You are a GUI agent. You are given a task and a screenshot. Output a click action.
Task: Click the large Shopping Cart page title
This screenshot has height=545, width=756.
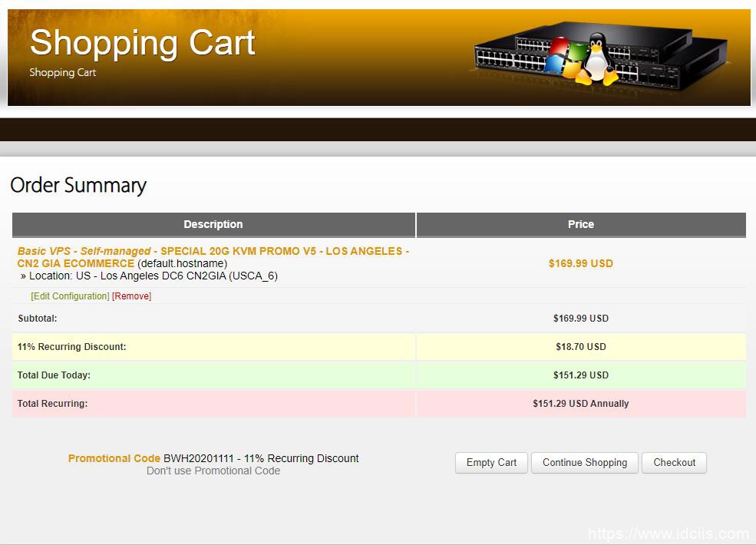click(142, 42)
